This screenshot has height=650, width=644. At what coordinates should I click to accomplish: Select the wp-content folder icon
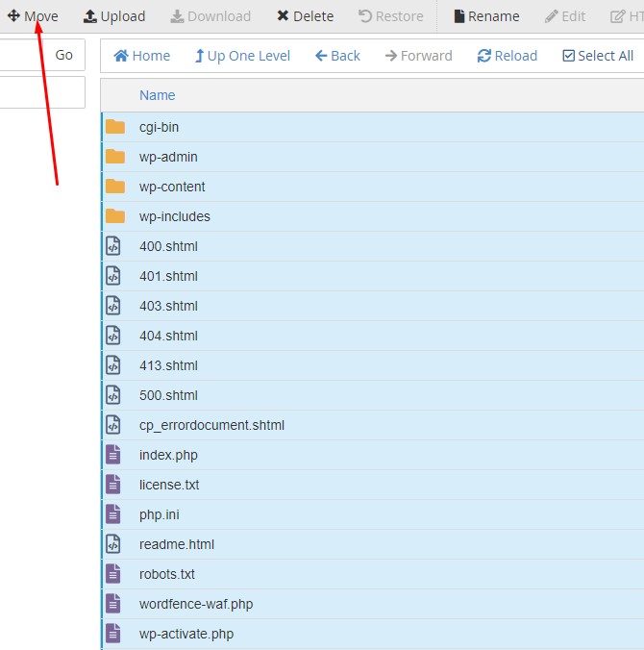115,187
